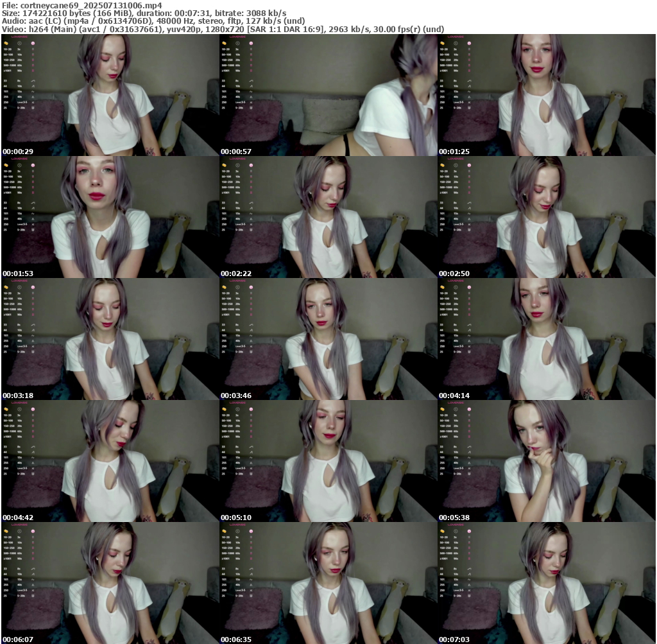Click the Size and duration header line

[144, 13]
